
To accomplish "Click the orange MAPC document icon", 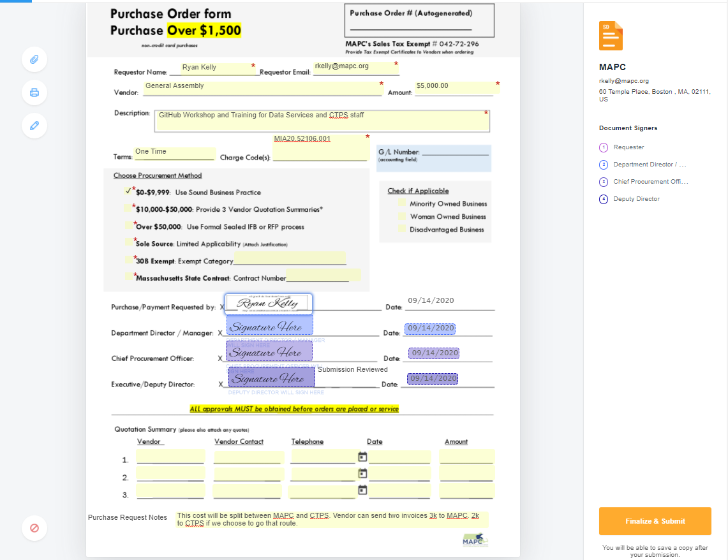I will [x=611, y=36].
